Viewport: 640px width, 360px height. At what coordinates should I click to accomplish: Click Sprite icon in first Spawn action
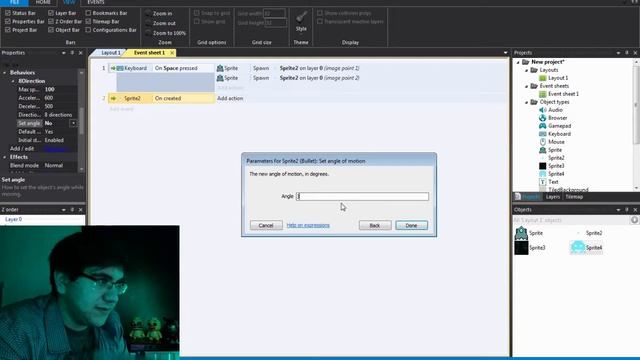click(x=220, y=68)
